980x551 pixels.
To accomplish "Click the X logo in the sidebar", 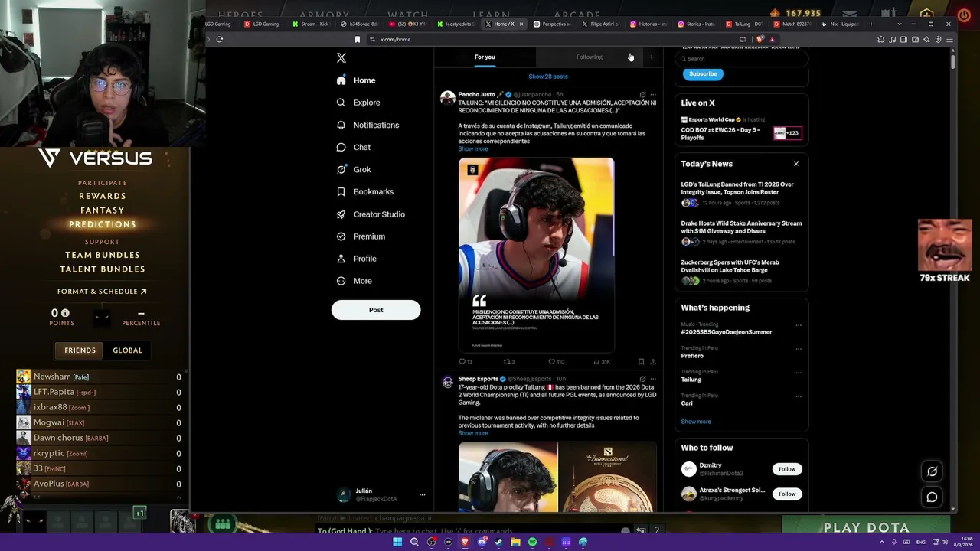I will pos(341,58).
